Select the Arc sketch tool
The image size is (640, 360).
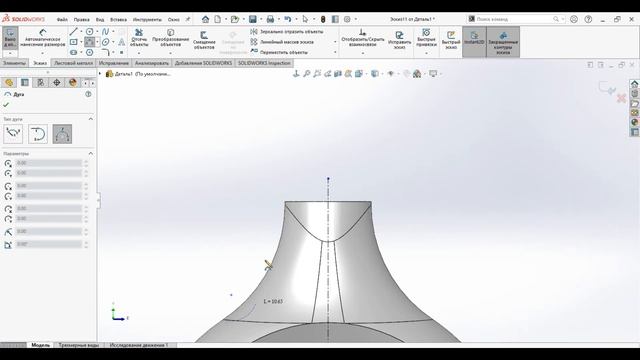tap(89, 42)
